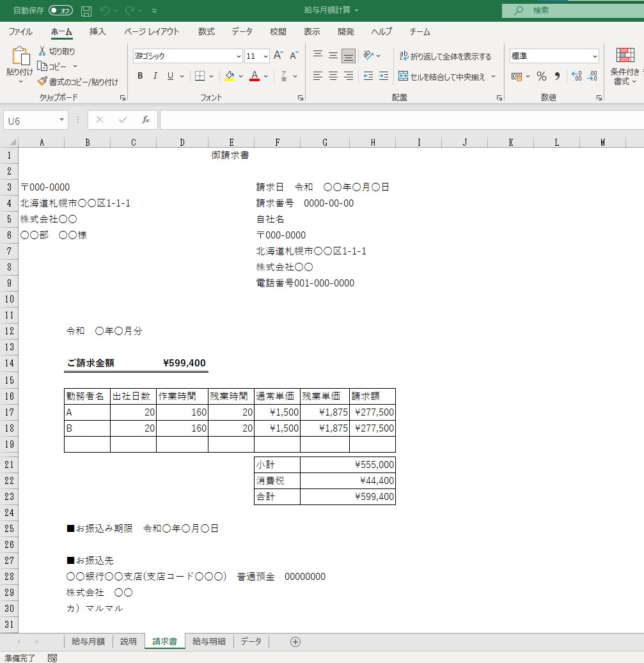Click 折り返して全体を表示する wrap text

point(445,56)
